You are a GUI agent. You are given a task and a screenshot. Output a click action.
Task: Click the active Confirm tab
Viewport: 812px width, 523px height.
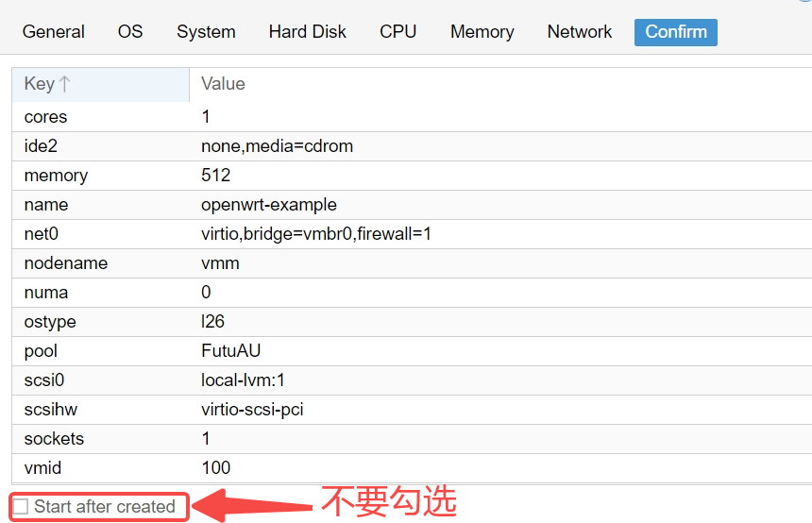pyautogui.click(x=676, y=32)
